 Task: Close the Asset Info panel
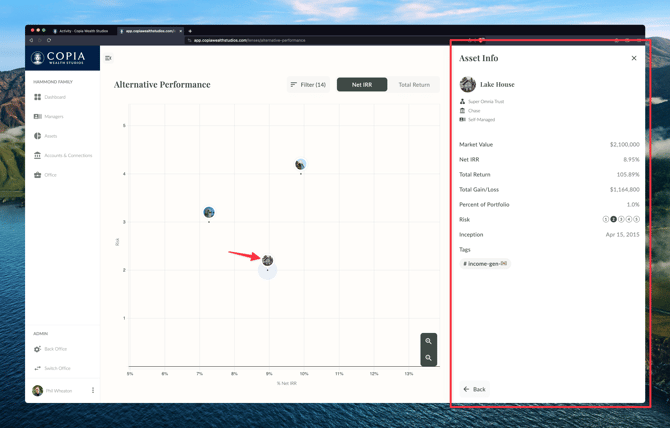634,58
